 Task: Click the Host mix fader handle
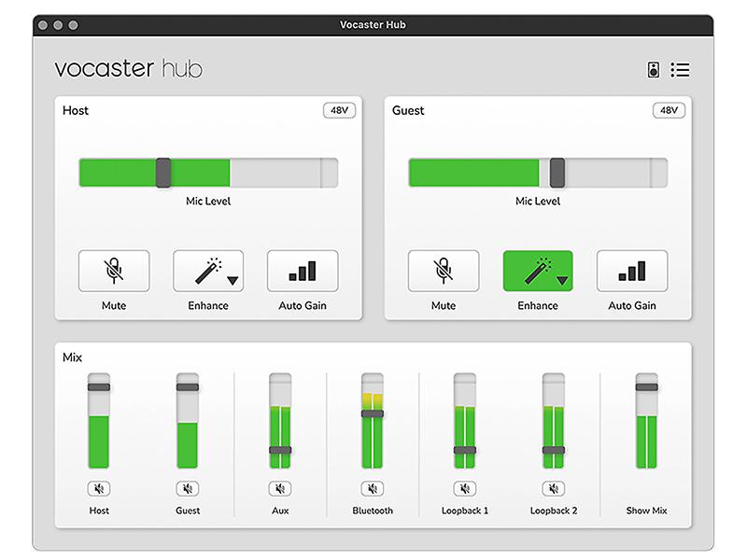pos(99,387)
